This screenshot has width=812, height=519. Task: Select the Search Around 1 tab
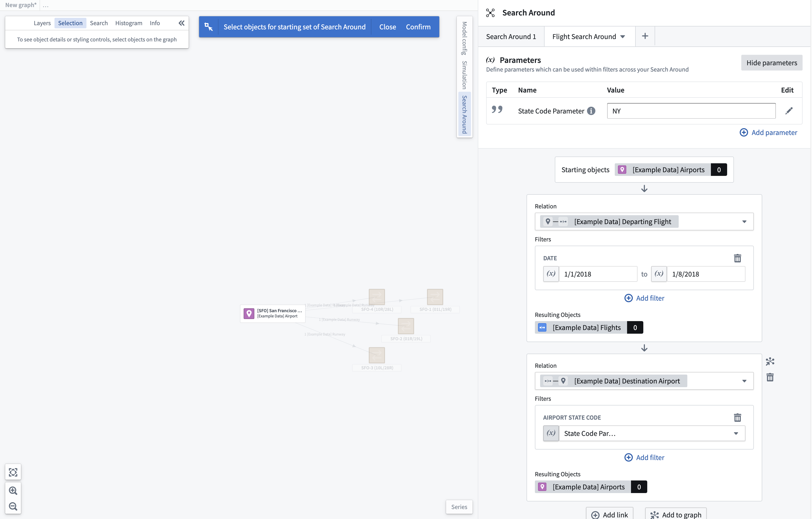(511, 36)
